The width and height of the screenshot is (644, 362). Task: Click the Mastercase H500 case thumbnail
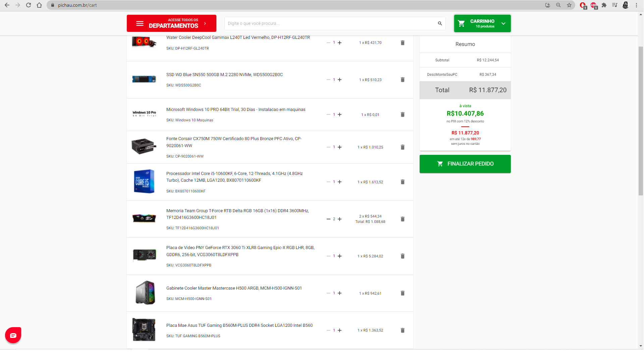145,293
